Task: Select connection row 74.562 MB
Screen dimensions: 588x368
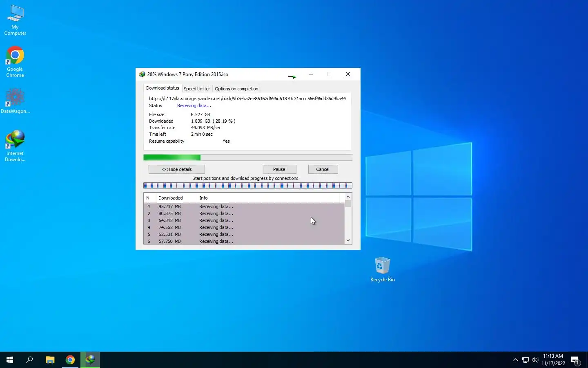Action: (244, 228)
